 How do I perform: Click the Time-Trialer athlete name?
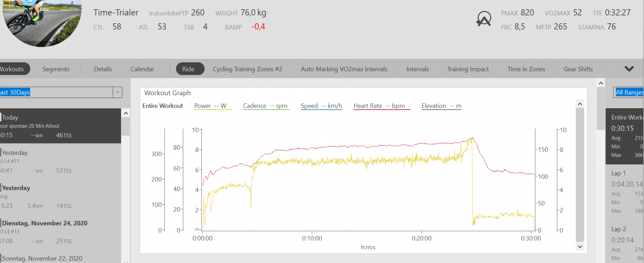pos(116,12)
